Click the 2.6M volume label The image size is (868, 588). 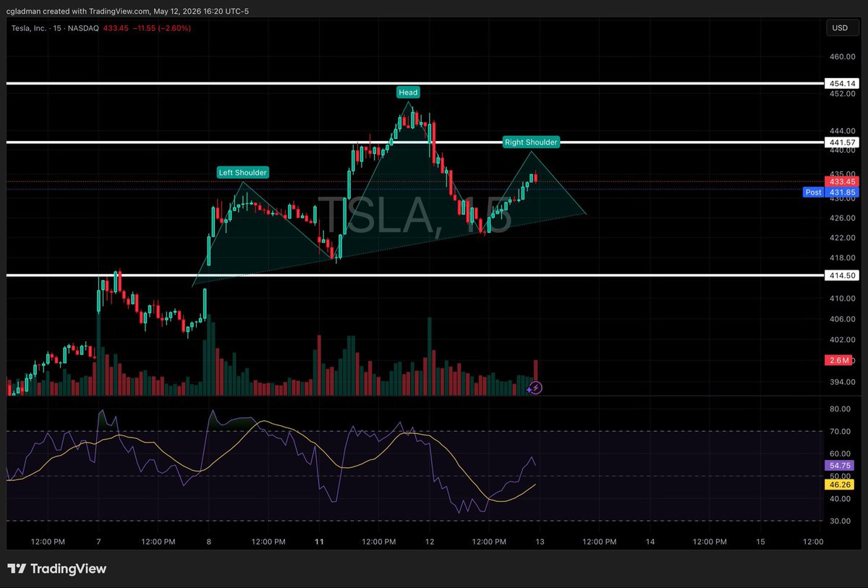click(838, 360)
